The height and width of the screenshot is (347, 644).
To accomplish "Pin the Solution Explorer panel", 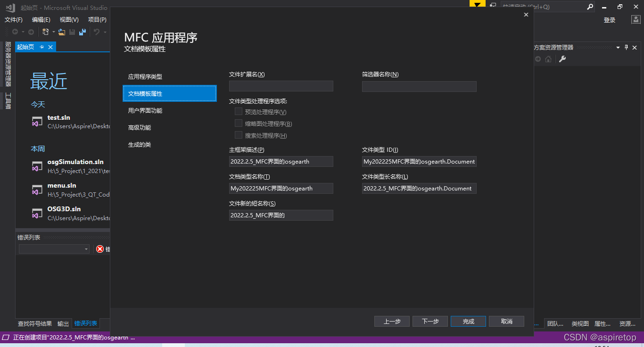I will tap(627, 47).
